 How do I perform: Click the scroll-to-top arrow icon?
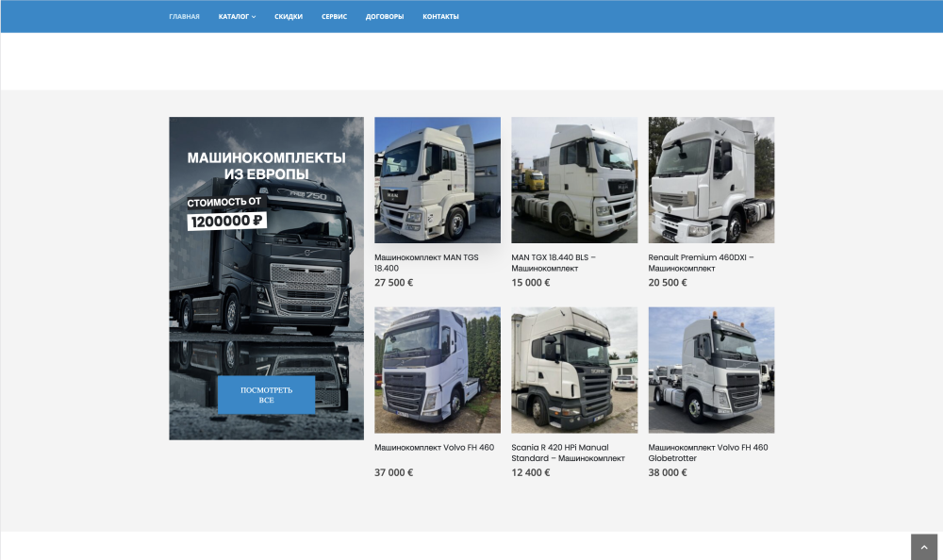(x=924, y=547)
